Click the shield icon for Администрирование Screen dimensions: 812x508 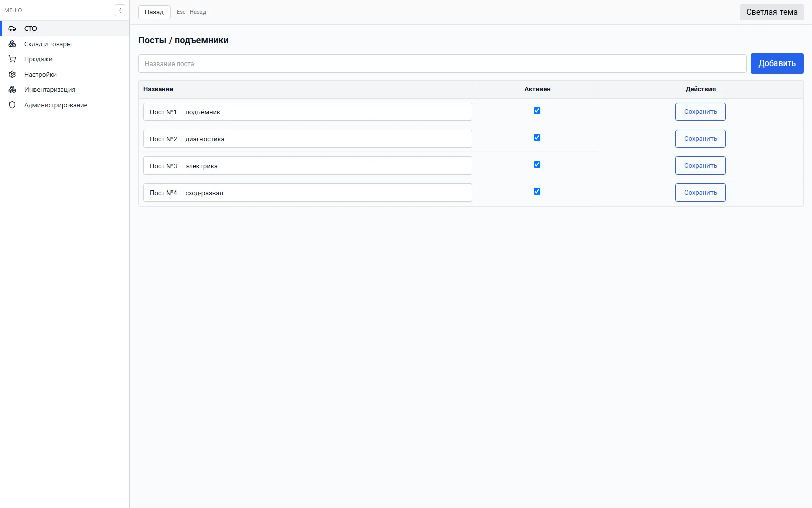coord(12,105)
